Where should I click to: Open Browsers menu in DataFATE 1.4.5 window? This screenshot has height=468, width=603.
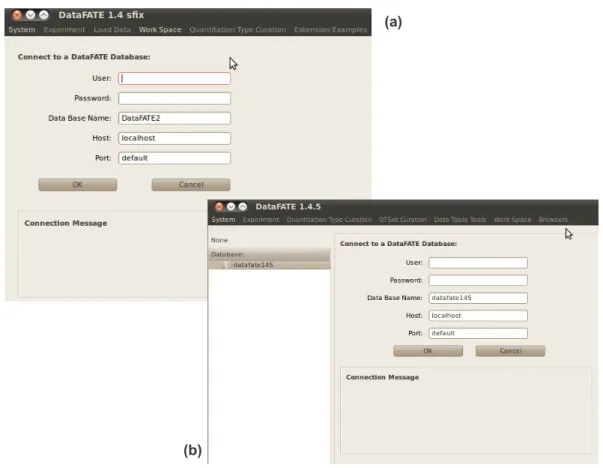[553, 220]
